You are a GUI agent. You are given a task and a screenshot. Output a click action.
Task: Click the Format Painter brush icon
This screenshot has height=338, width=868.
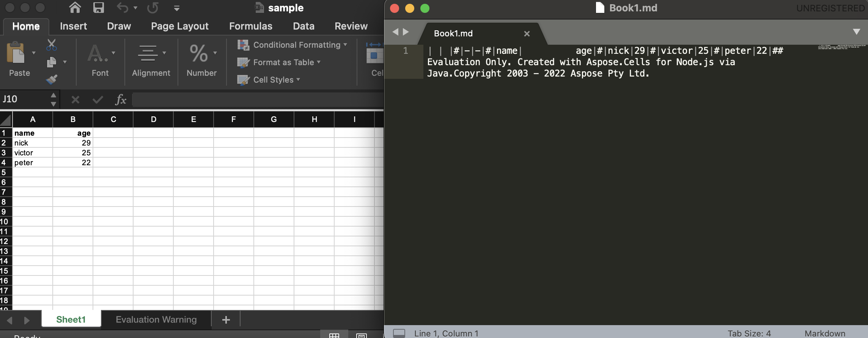tap(52, 79)
